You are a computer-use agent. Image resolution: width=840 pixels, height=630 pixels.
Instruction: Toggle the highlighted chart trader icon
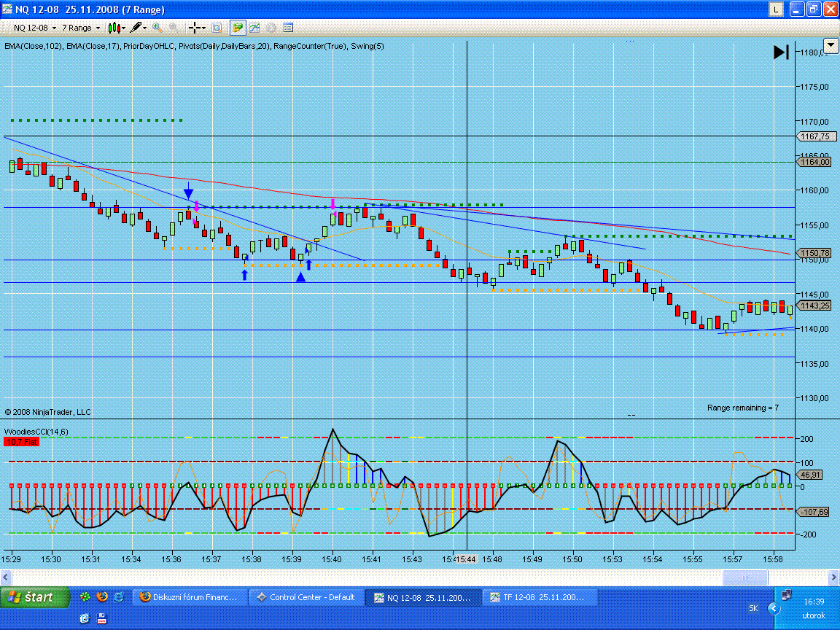[x=238, y=28]
